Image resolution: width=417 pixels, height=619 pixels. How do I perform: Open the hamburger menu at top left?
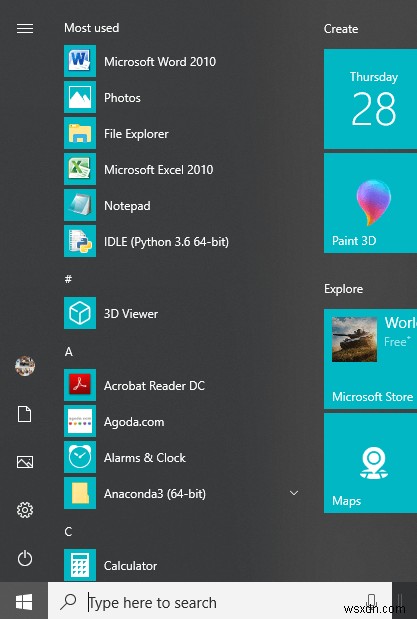point(25,28)
